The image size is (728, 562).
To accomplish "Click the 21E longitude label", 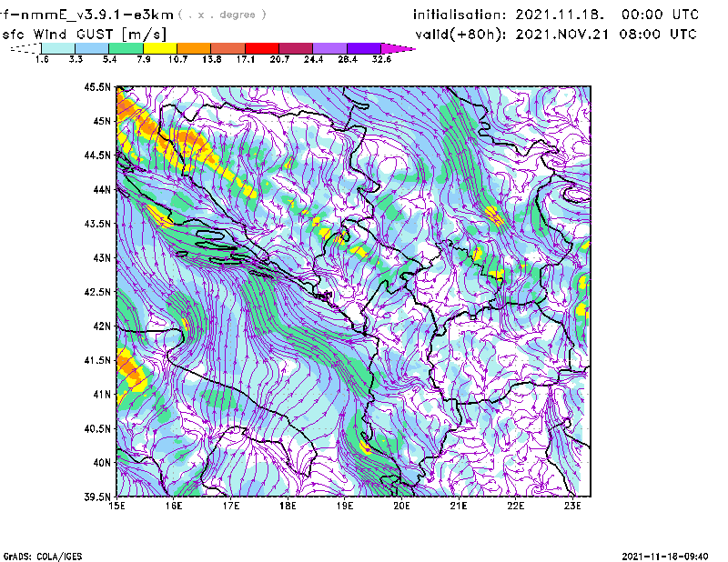I will coord(459,506).
